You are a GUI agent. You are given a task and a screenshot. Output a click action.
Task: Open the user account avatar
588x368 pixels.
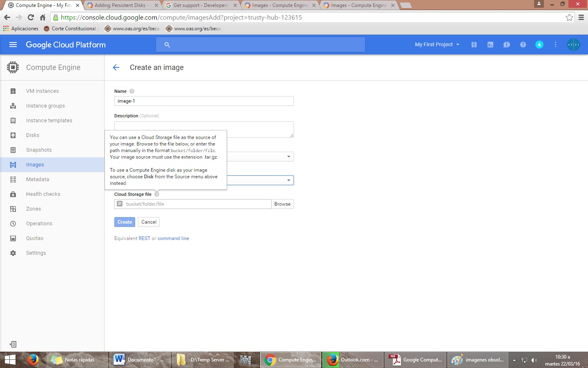point(574,45)
